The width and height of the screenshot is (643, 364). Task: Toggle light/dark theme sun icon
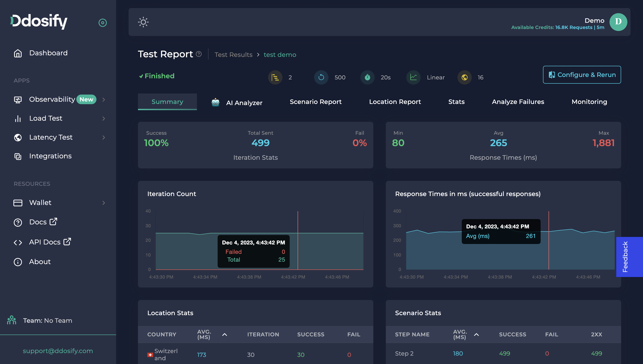click(143, 22)
